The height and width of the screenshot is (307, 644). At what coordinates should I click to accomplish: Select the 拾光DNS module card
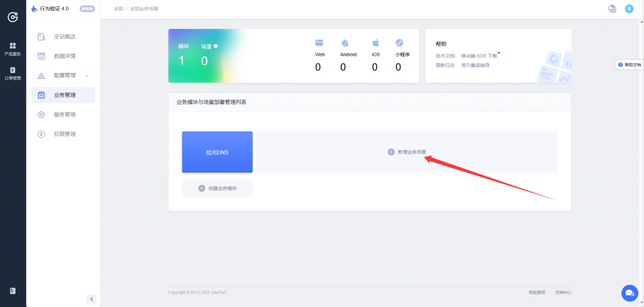point(217,152)
